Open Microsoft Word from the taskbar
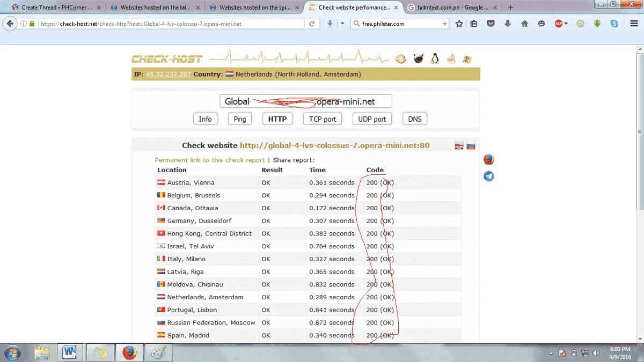 coord(70,353)
